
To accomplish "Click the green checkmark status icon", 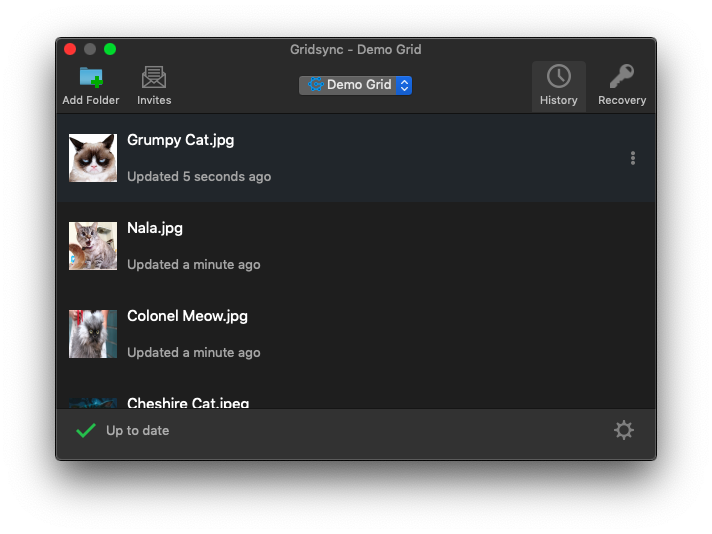I will 86,430.
